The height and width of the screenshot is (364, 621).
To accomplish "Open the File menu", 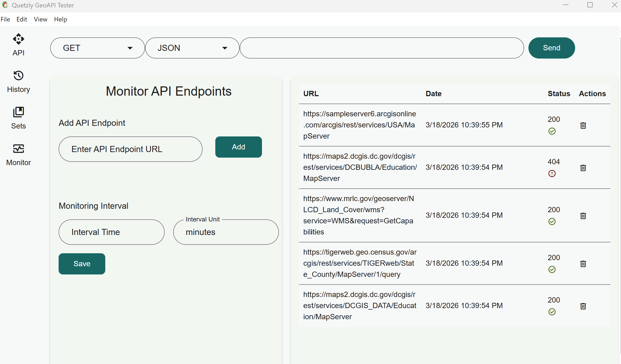I will pos(5,19).
